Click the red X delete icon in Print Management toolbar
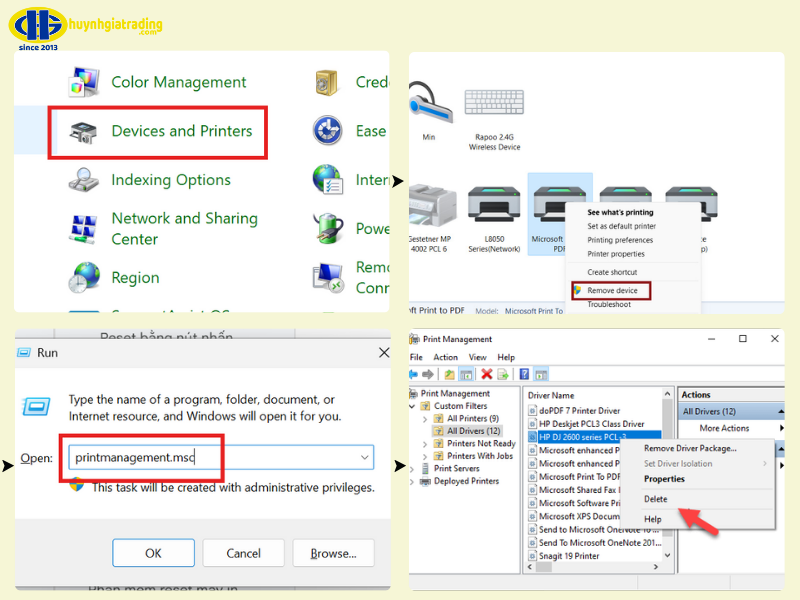Image resolution: width=800 pixels, height=600 pixels. click(487, 374)
